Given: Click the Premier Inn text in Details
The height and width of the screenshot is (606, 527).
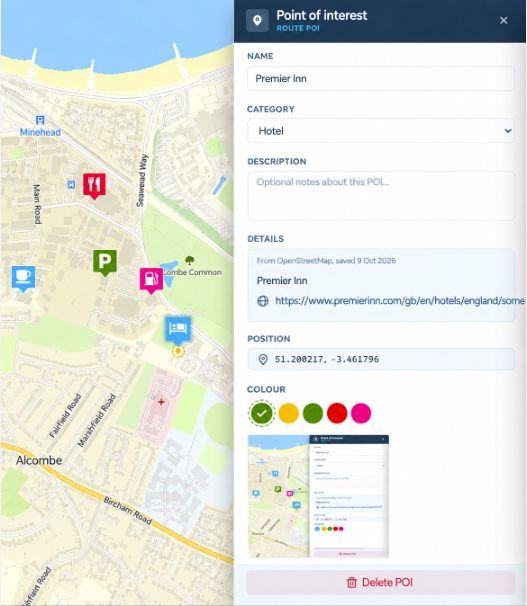Looking at the screenshot, I should click(x=282, y=281).
